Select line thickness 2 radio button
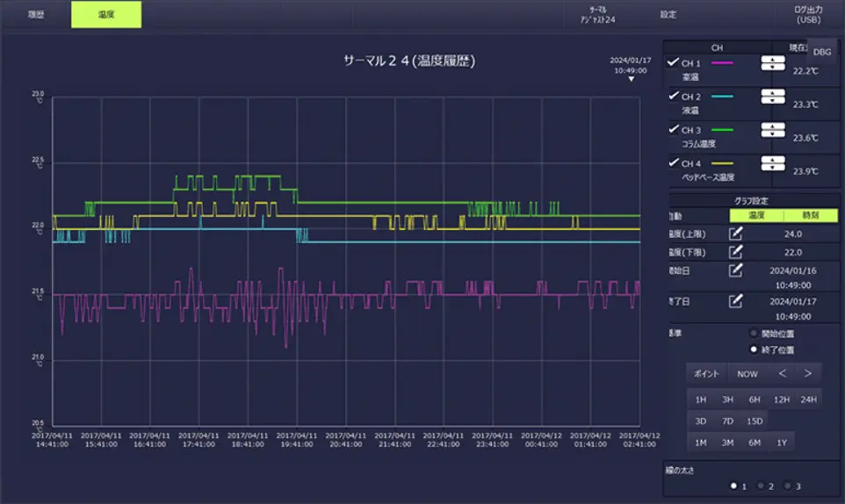The height and width of the screenshot is (504, 845). [761, 486]
